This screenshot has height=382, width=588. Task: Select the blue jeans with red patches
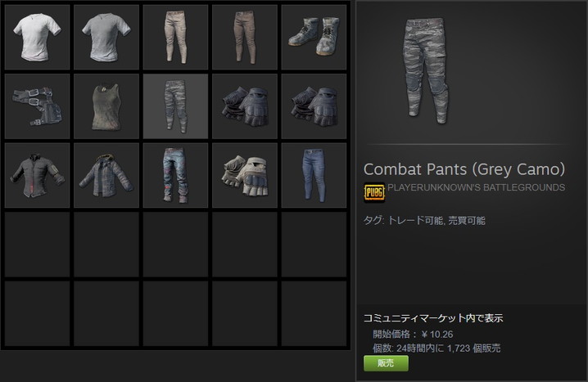tap(175, 175)
